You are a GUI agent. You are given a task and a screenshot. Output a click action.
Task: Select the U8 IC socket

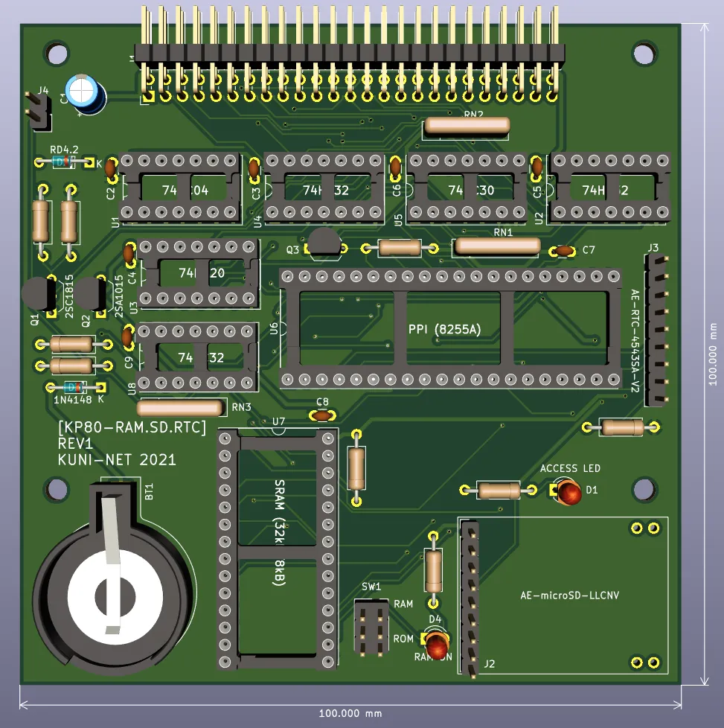coord(197,357)
